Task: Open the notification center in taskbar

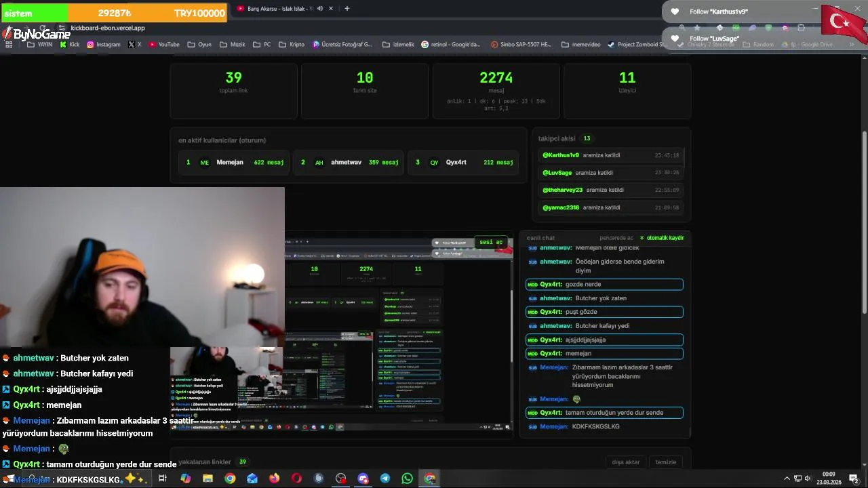Action: [854, 479]
